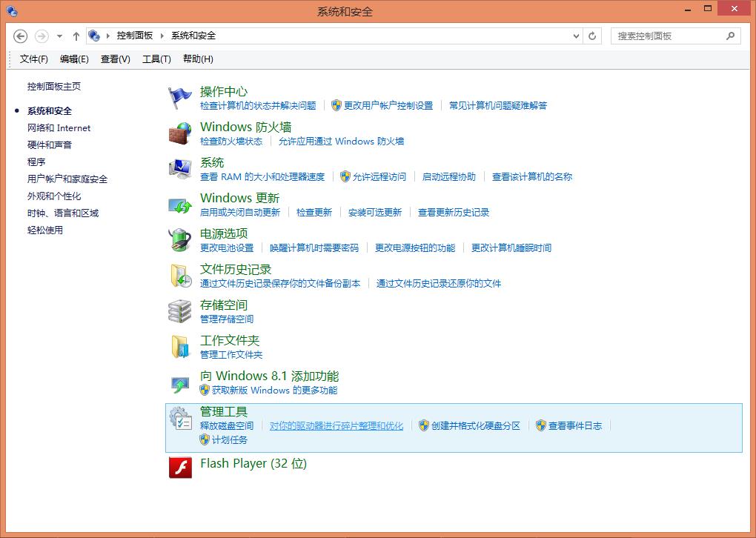Expand the recent pages chevron beside forward button
The height and width of the screenshot is (538, 756).
(59, 35)
